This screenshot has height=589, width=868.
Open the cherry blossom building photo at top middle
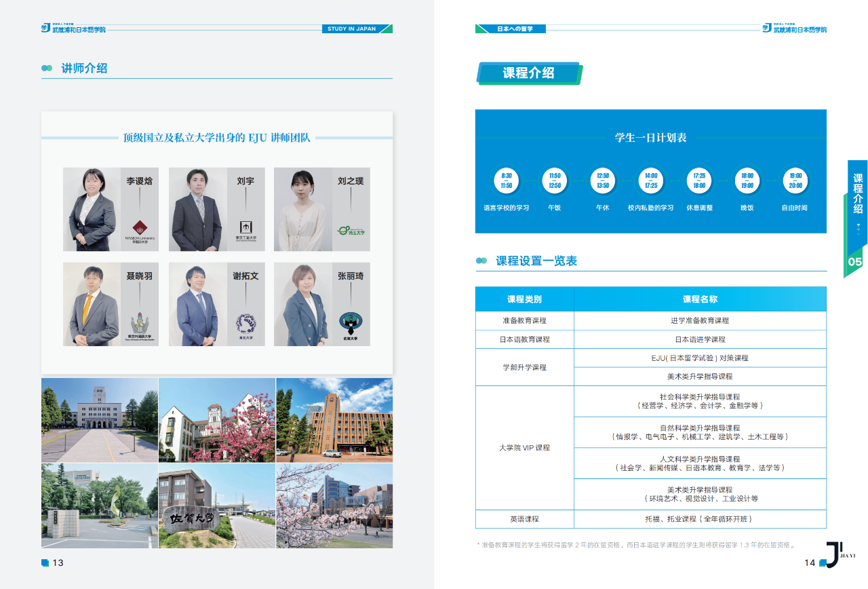tap(217, 420)
